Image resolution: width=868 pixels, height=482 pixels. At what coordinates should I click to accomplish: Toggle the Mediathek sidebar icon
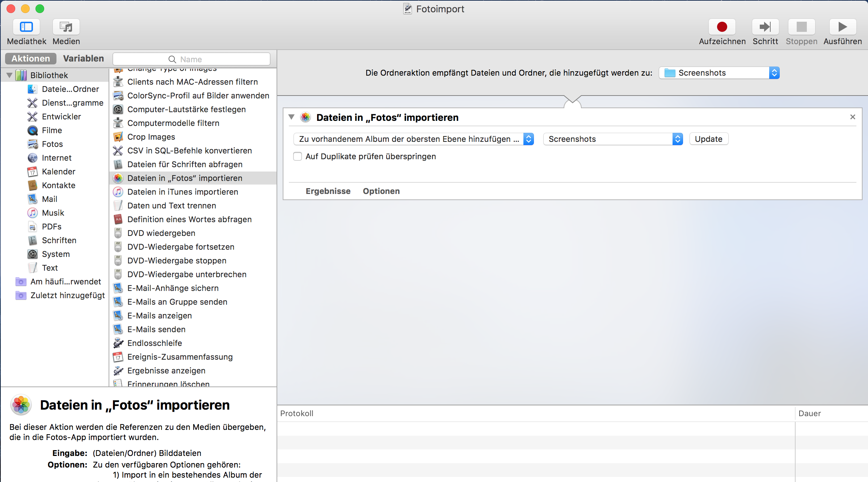coord(26,27)
